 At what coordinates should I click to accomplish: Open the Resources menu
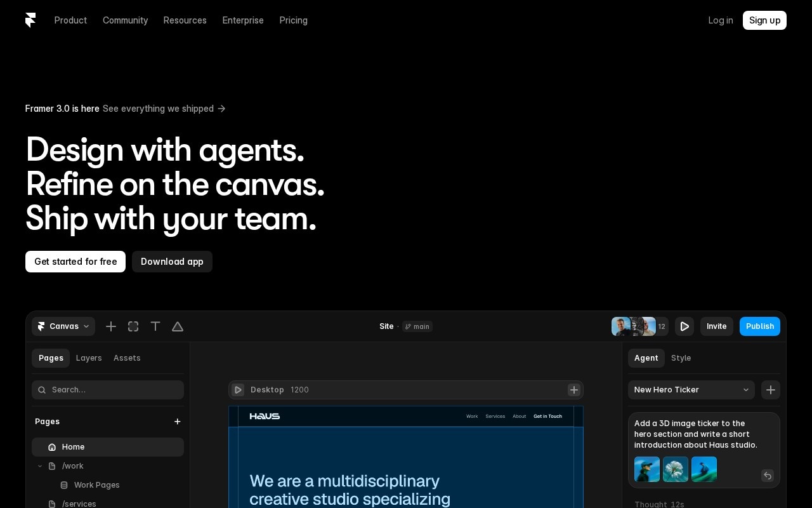point(185,20)
